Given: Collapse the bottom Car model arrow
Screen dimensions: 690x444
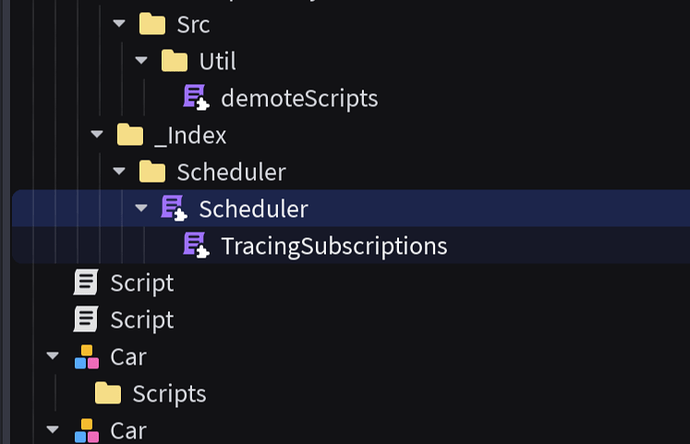Looking at the screenshot, I should (x=52, y=429).
